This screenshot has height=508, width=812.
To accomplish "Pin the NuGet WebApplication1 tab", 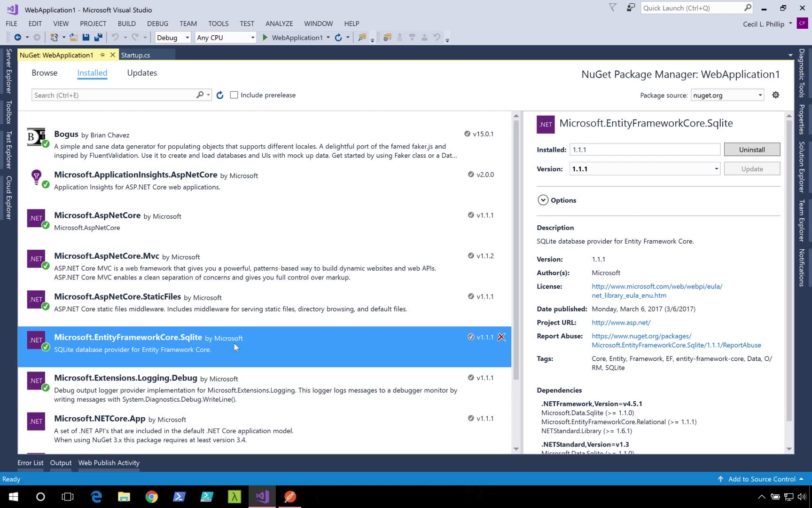I will 102,55.
